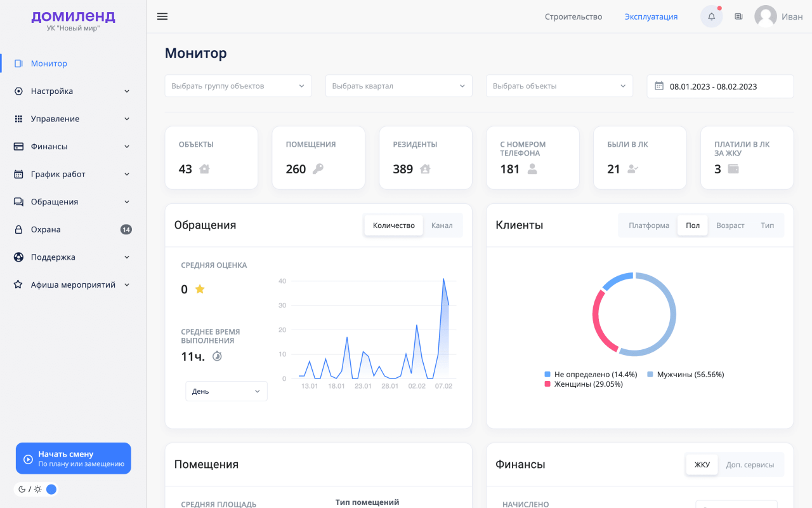Select the Афиша мероприятий star icon

[18, 284]
